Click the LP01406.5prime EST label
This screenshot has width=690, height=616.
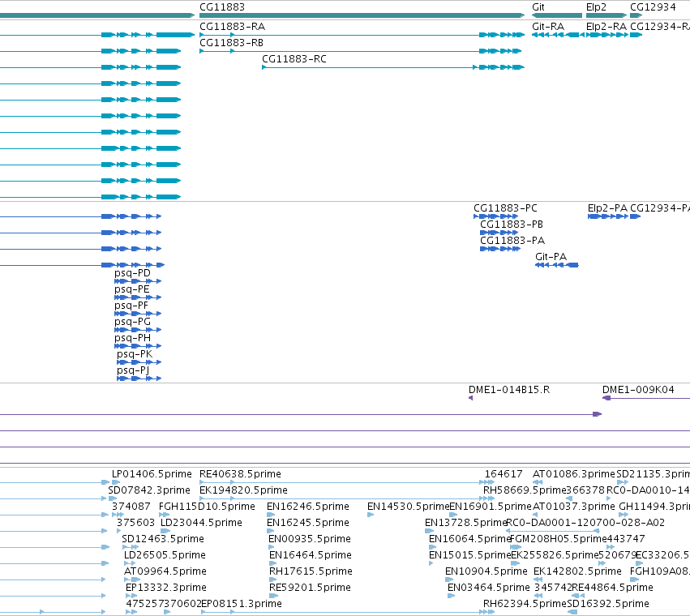click(152, 474)
